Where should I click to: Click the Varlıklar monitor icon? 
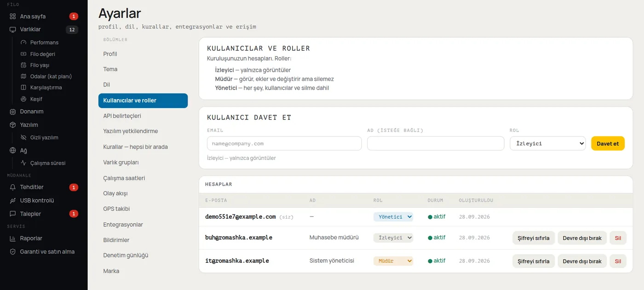pyautogui.click(x=12, y=29)
